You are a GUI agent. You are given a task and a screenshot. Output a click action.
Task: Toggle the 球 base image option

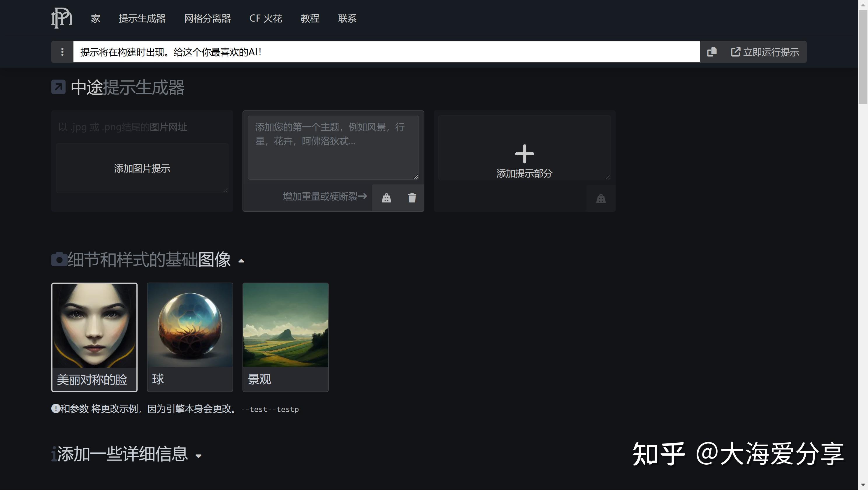tap(190, 337)
